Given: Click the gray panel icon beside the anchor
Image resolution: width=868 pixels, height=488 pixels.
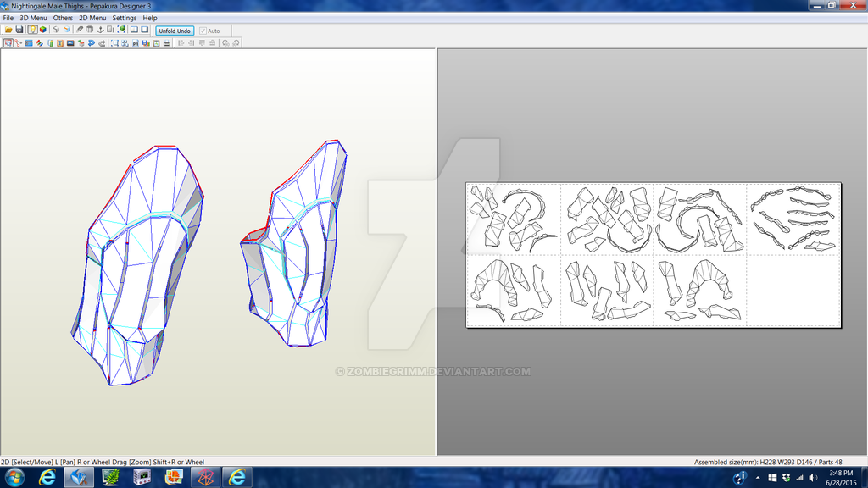Looking at the screenshot, I should [x=110, y=30].
